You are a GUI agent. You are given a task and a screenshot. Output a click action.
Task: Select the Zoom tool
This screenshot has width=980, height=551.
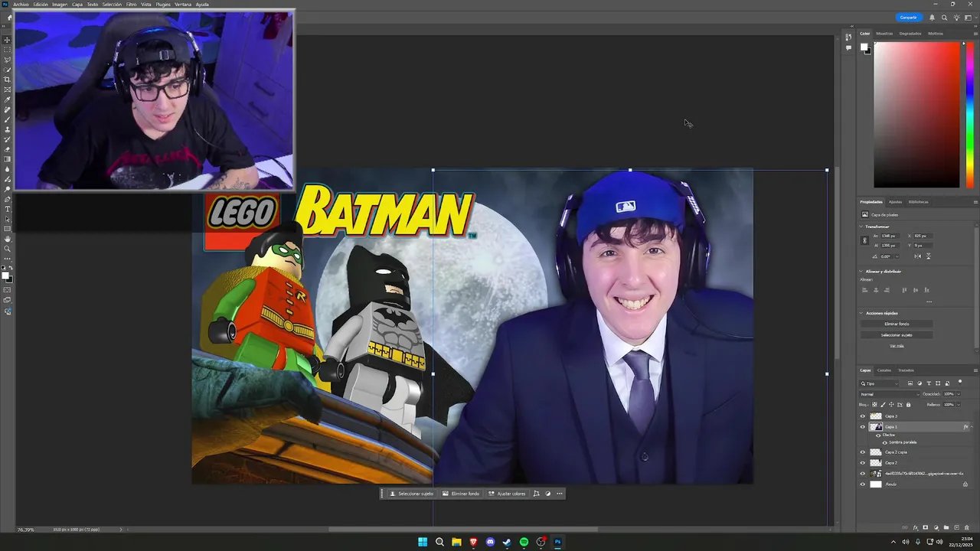pyautogui.click(x=8, y=249)
